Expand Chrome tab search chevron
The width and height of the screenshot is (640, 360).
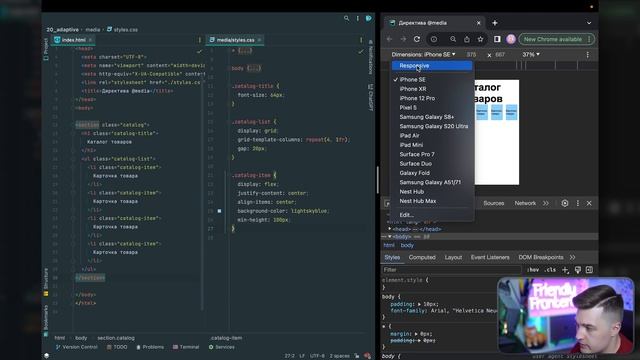[x=589, y=23]
